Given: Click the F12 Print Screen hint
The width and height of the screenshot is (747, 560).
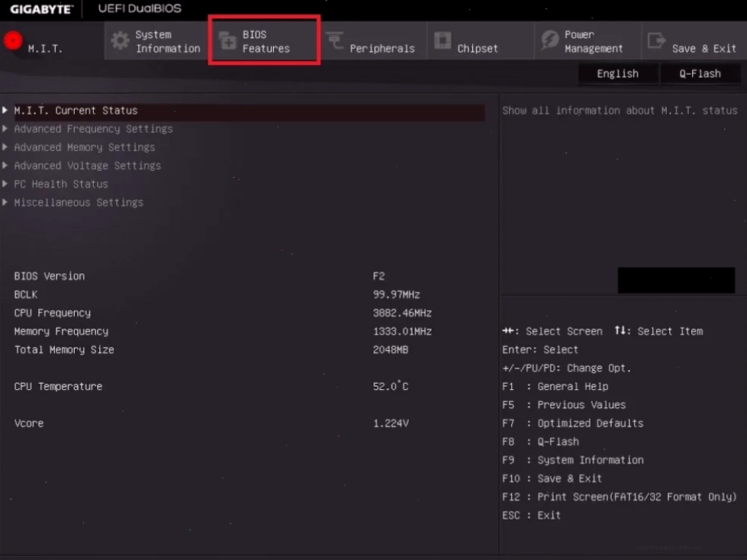Looking at the screenshot, I should pyautogui.click(x=620, y=497).
